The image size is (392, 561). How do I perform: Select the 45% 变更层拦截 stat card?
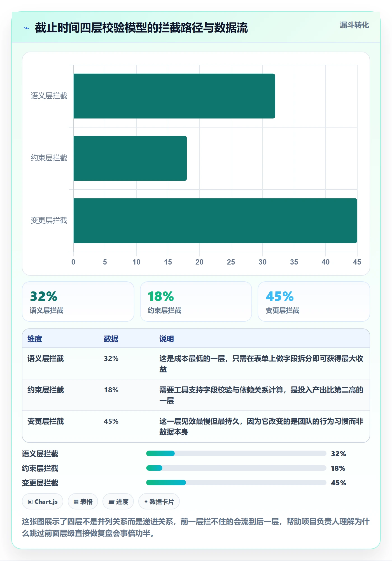pyautogui.click(x=314, y=302)
